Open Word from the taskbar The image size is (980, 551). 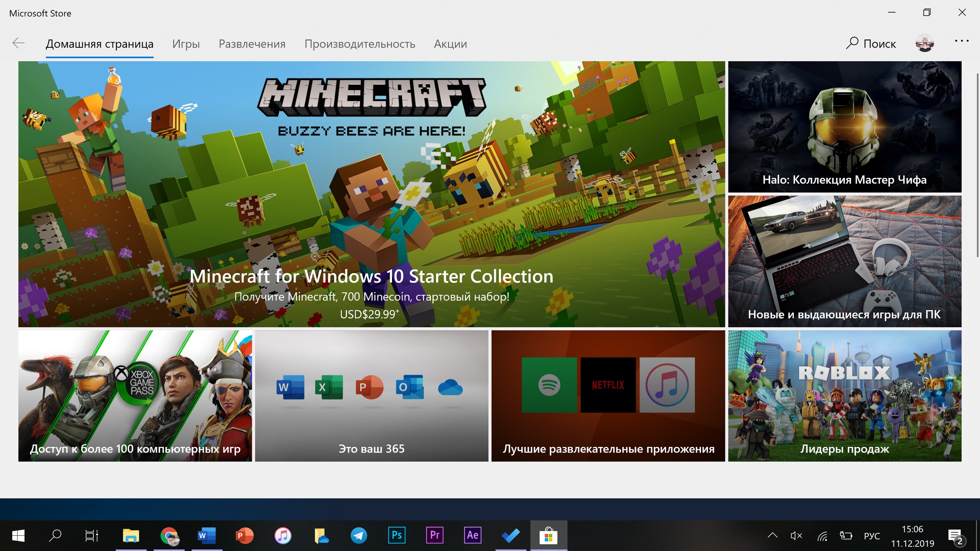point(207,536)
